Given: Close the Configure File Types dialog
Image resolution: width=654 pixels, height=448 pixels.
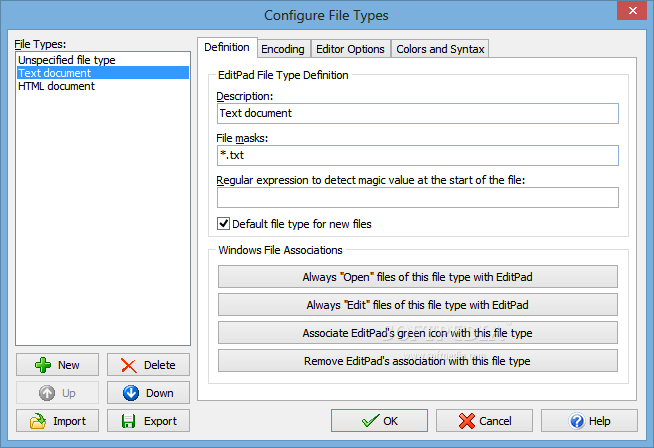Looking at the screenshot, I should click(x=632, y=10).
